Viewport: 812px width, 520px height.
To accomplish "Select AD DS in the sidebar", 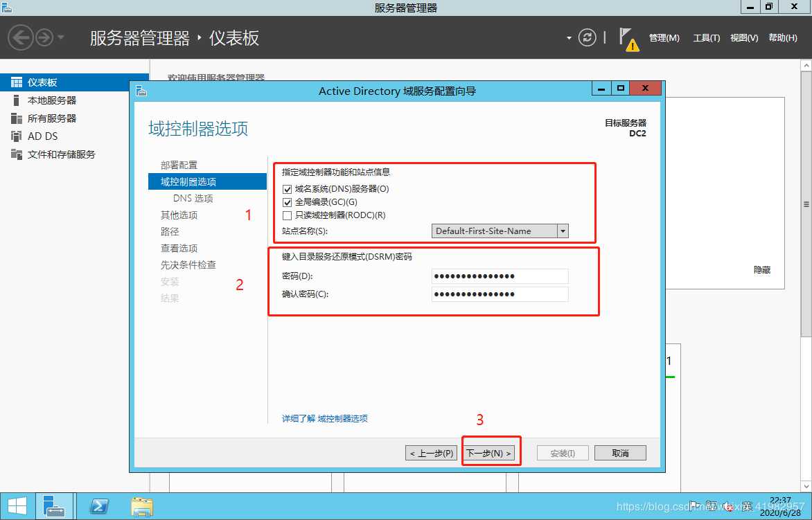I will [x=75, y=136].
